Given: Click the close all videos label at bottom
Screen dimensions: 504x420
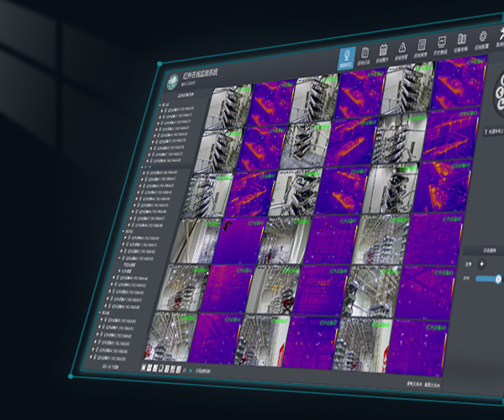Looking at the screenshot, I should pyautogui.click(x=202, y=371).
